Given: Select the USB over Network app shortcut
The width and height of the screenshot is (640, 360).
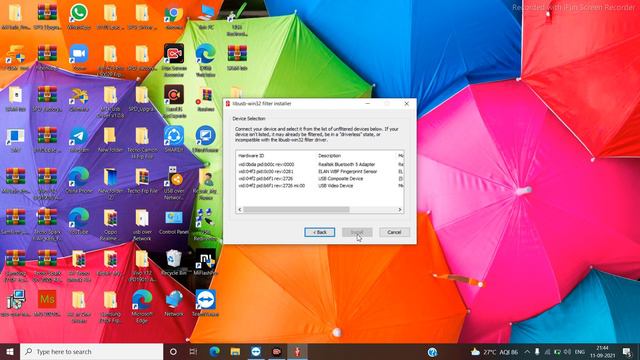Looking at the screenshot, I should pos(174,183).
